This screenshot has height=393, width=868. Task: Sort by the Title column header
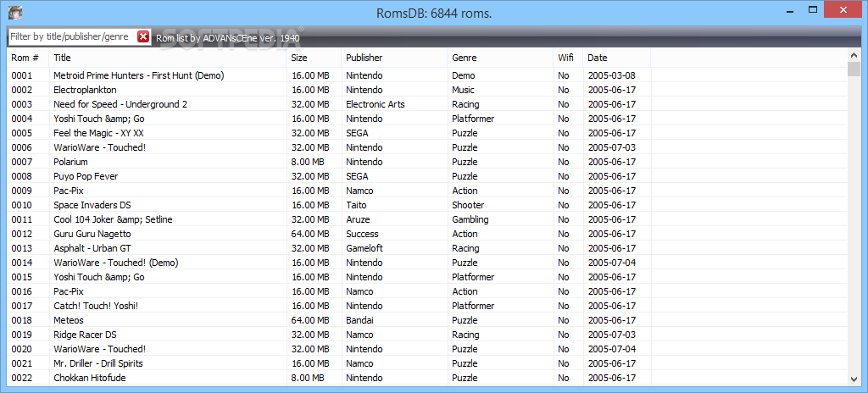pyautogui.click(x=168, y=58)
